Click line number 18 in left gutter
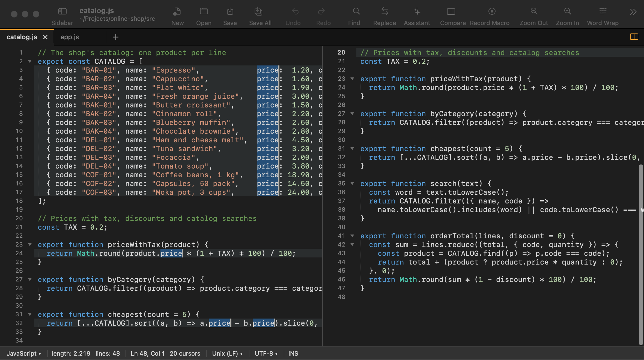 pyautogui.click(x=19, y=201)
